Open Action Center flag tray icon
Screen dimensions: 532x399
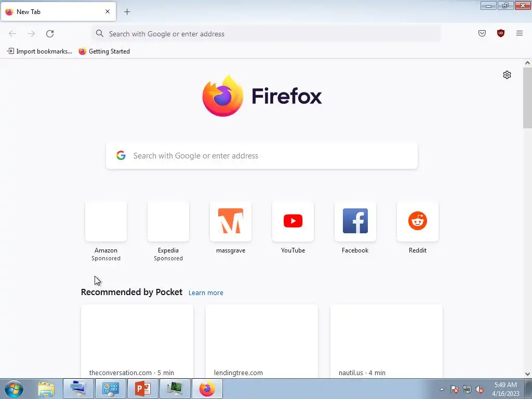(454, 389)
